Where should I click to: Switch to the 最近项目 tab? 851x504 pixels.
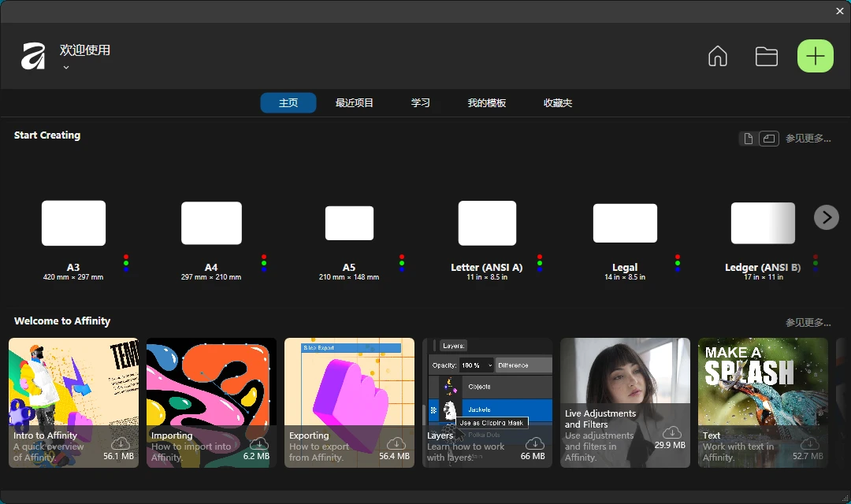point(354,102)
